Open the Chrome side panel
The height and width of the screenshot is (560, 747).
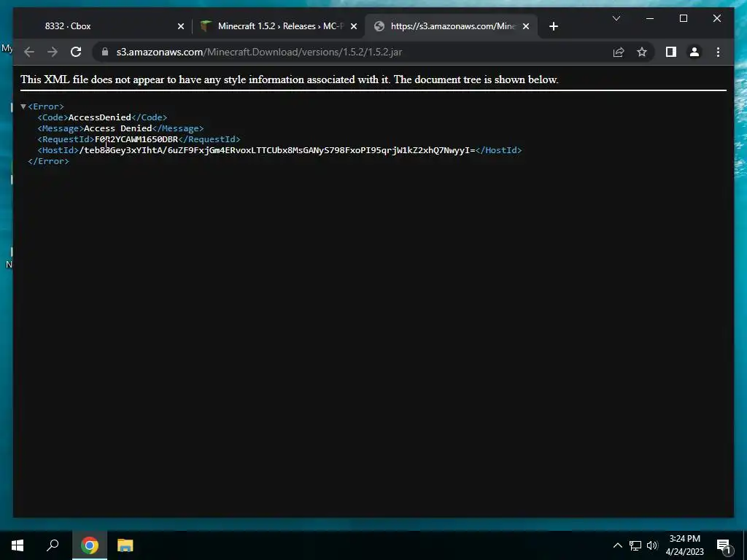pyautogui.click(x=671, y=52)
